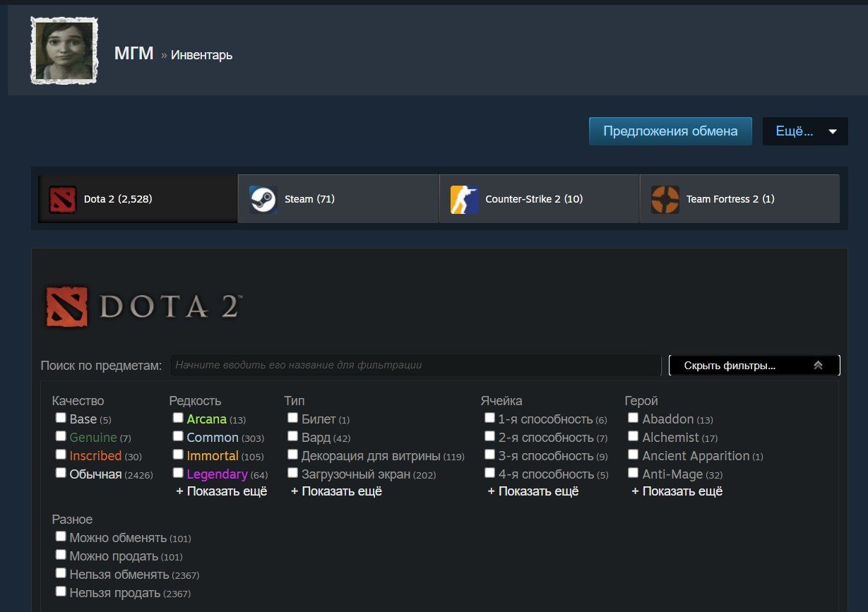868x612 pixels.
Task: Switch to the Steam (71) inventory tab
Action: (338, 199)
